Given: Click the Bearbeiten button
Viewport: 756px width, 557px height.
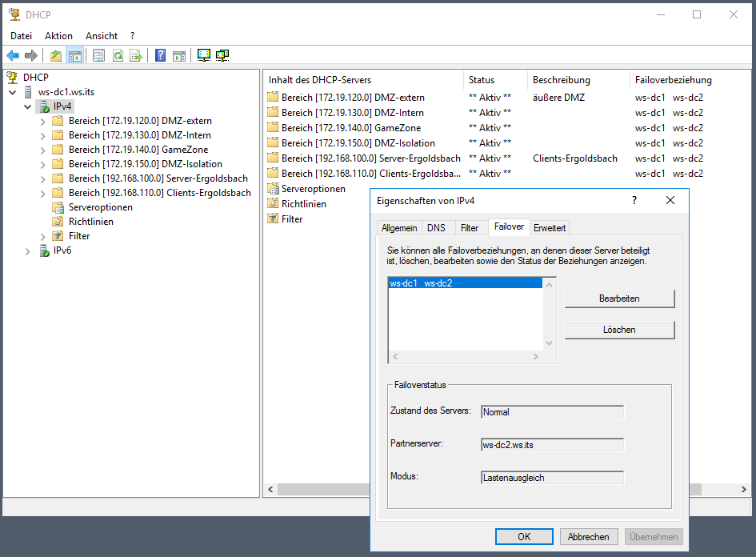Looking at the screenshot, I should click(x=619, y=299).
